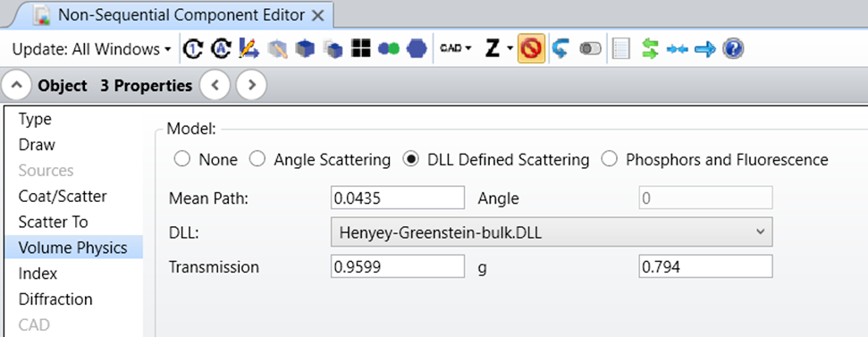Click the Reload All Objects icon
Image resolution: width=868 pixels, height=337 pixels.
point(221,48)
